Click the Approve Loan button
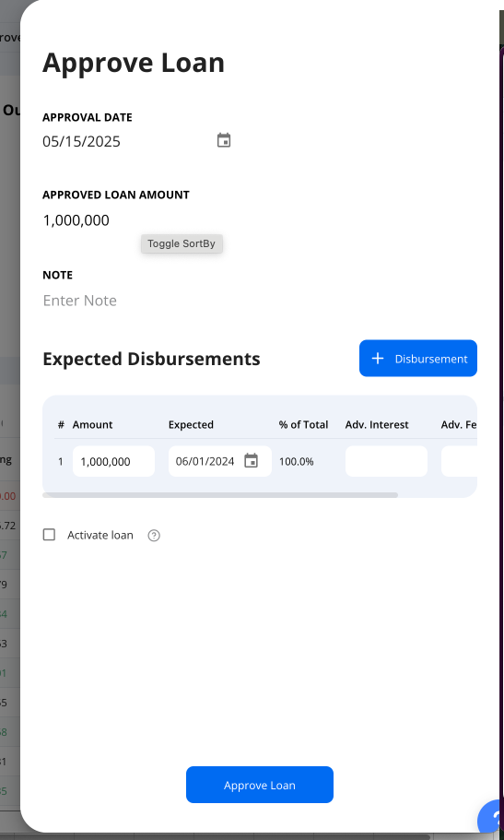The height and width of the screenshot is (840, 504). tap(260, 785)
